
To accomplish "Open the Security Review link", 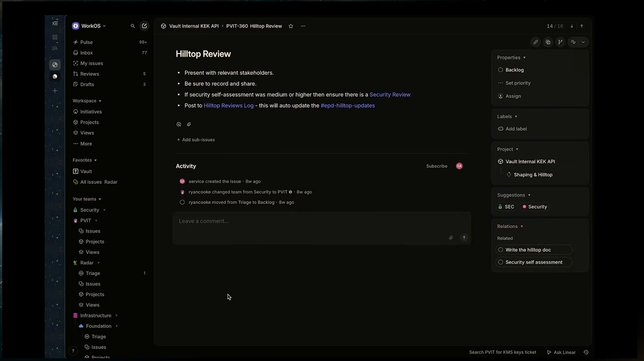I will click(390, 94).
